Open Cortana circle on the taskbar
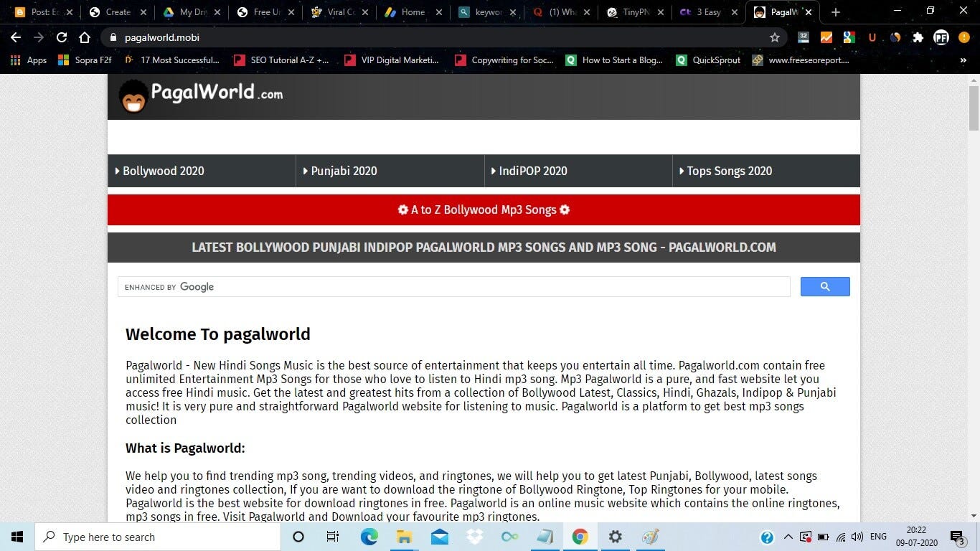980x551 pixels. (x=298, y=537)
